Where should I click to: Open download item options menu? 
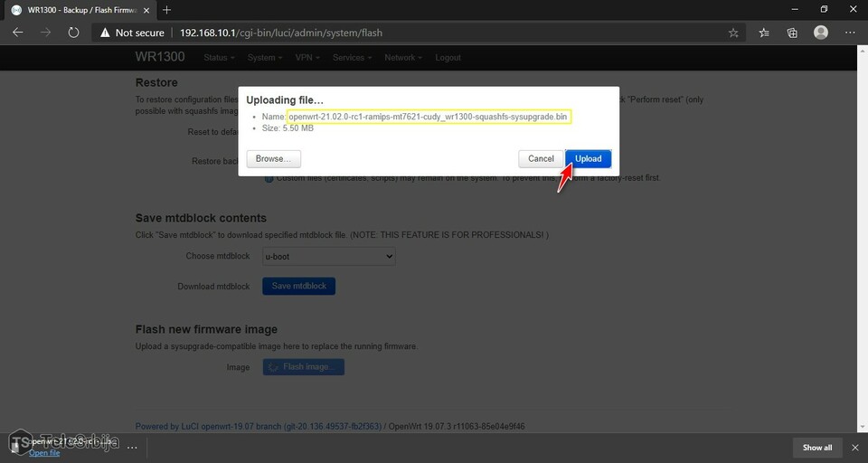132,448
